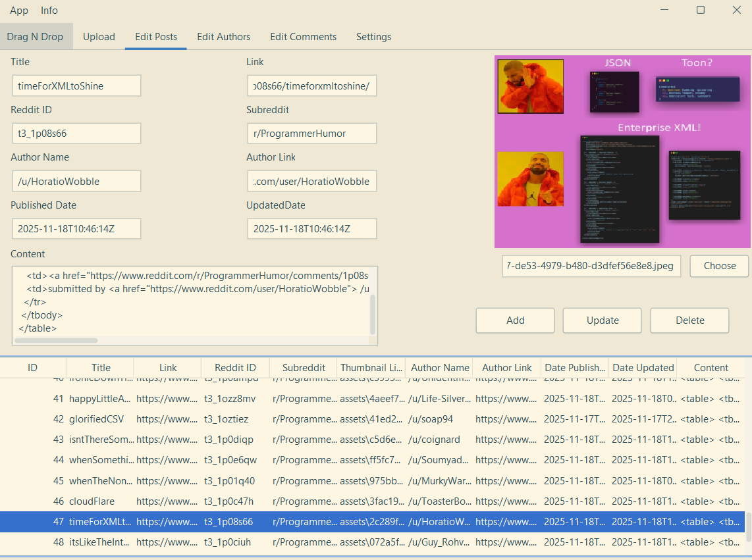The image size is (752, 560).
Task: Click the Delete button
Action: [x=689, y=320]
